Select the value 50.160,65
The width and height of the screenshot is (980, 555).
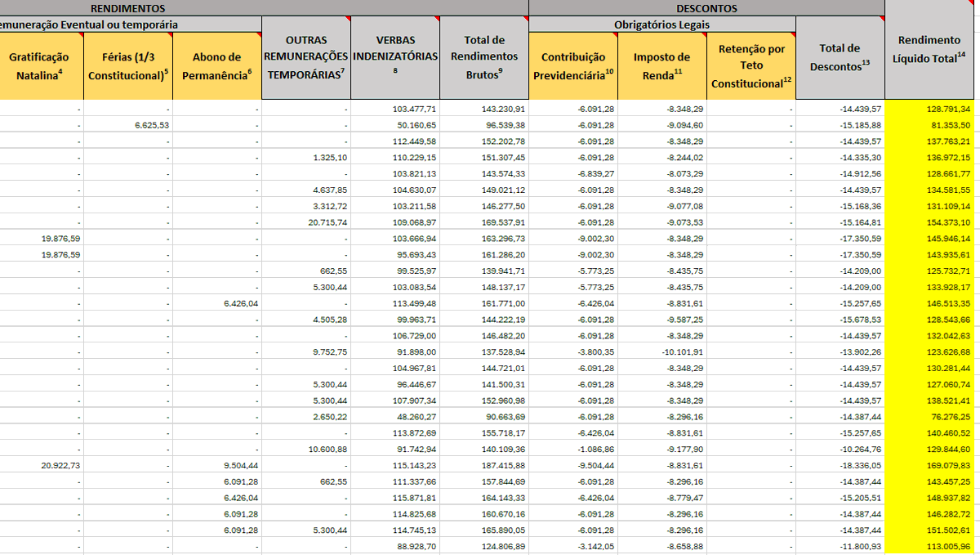[x=395, y=125]
